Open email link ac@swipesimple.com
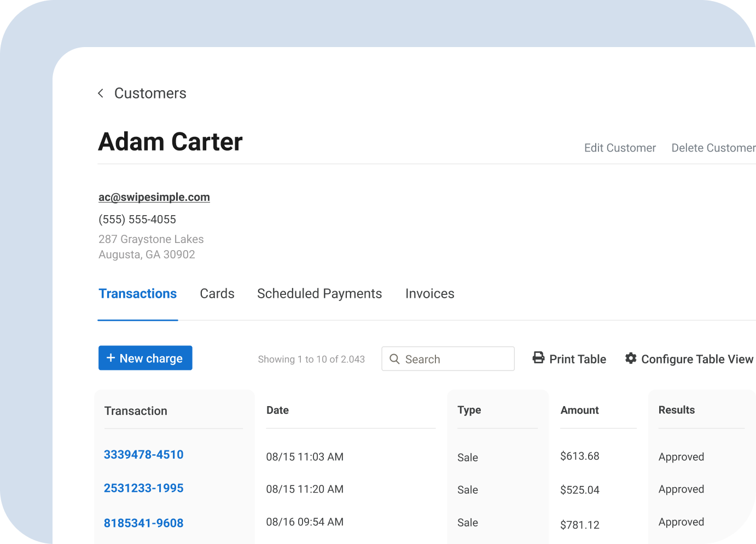The height and width of the screenshot is (544, 756). [154, 197]
